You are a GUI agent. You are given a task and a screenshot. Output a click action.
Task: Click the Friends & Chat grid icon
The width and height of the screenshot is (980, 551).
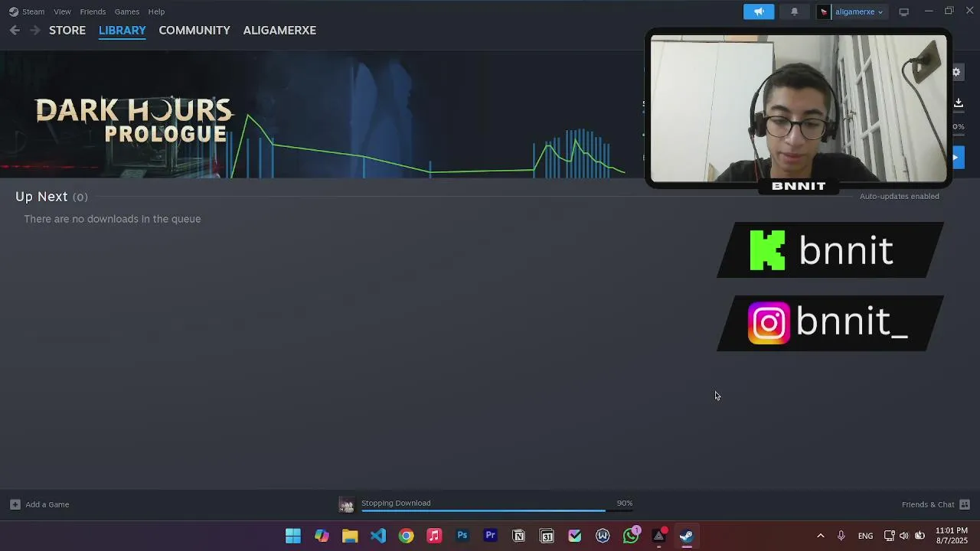click(965, 504)
